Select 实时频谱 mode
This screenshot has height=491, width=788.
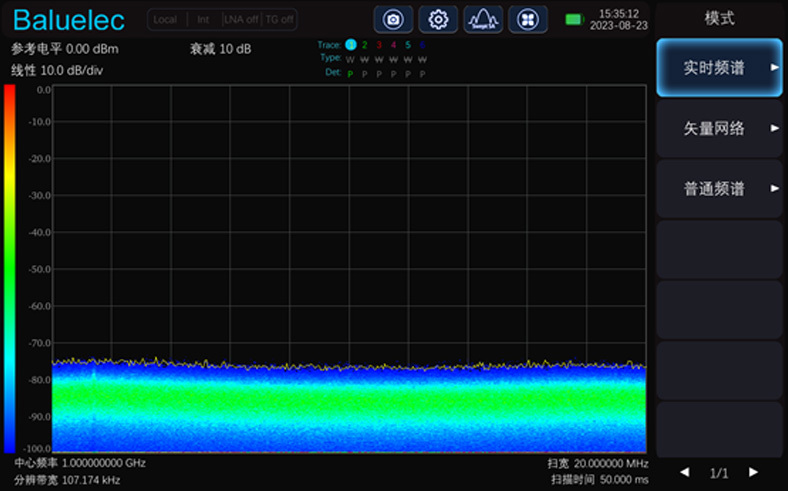coord(719,67)
